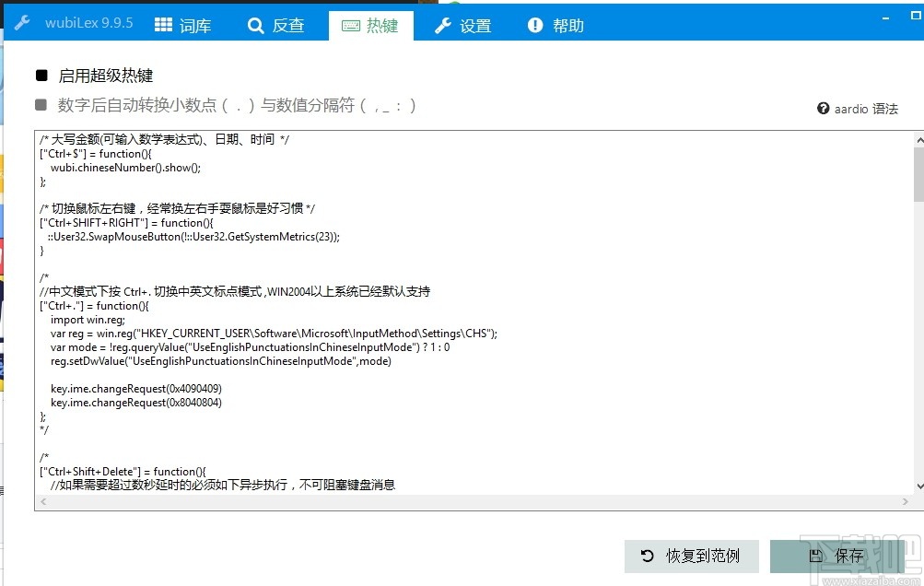Click the keyboard icon on the 热键 tab
Viewport: 924px width, 586px height.
click(x=353, y=25)
